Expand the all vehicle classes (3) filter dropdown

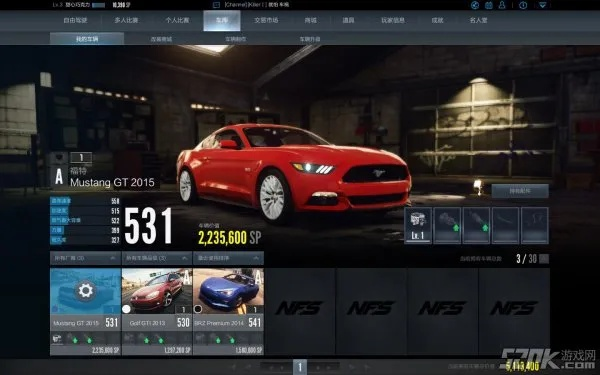[157, 258]
